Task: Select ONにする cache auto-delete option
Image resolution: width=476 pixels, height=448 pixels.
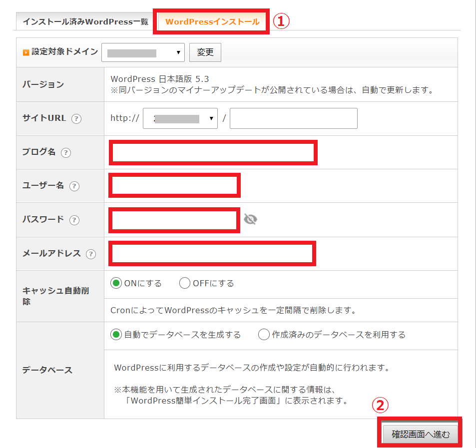Action: (x=116, y=283)
